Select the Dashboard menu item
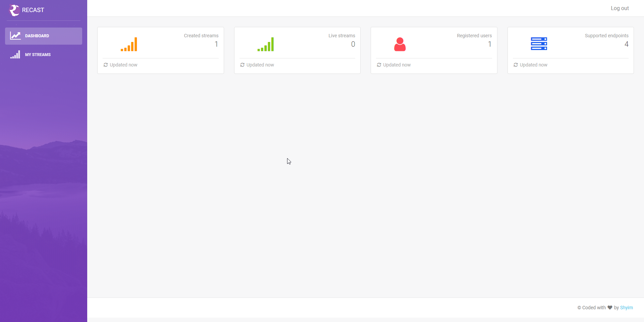 [x=44, y=36]
